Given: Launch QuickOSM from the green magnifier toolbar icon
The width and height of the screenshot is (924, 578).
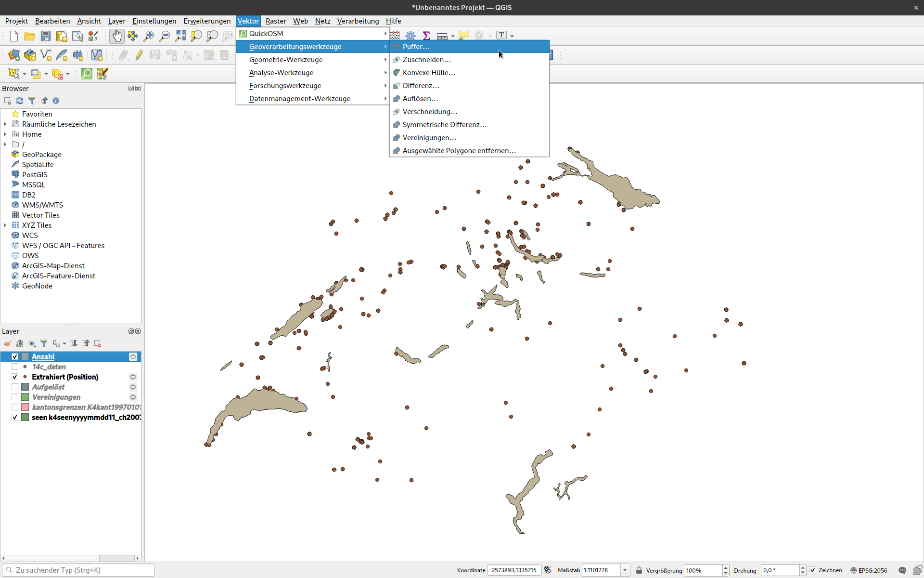Looking at the screenshot, I should pos(87,74).
